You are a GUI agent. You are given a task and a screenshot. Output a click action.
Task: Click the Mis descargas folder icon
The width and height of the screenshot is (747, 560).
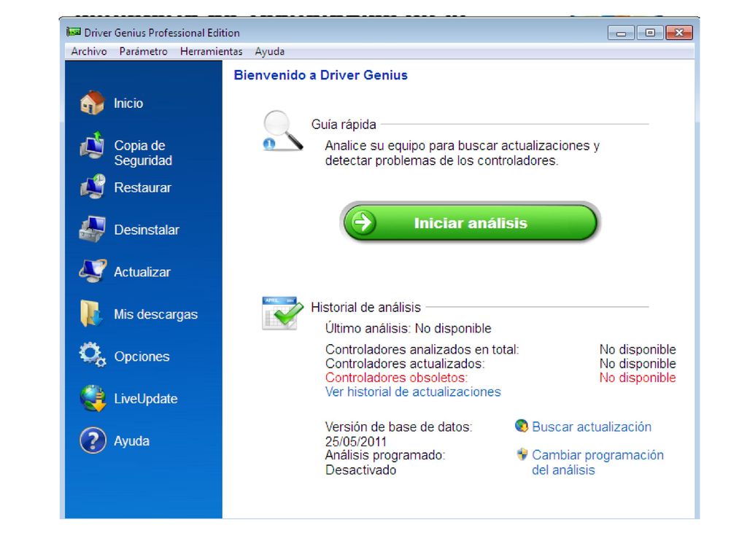point(91,314)
